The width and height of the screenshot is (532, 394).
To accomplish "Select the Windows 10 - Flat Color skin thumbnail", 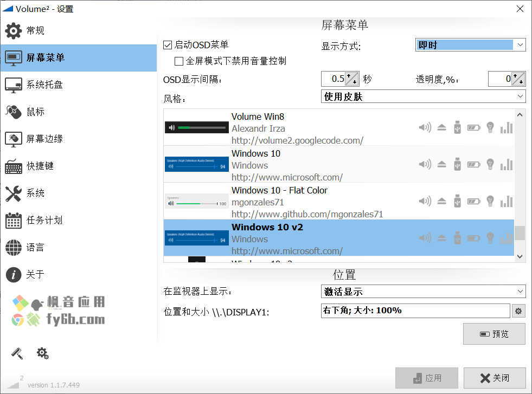I will tap(197, 201).
